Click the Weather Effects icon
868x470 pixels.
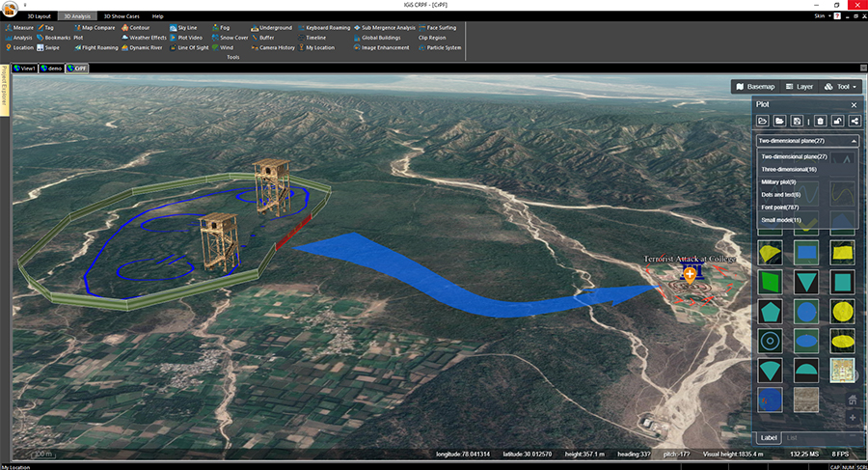point(145,38)
